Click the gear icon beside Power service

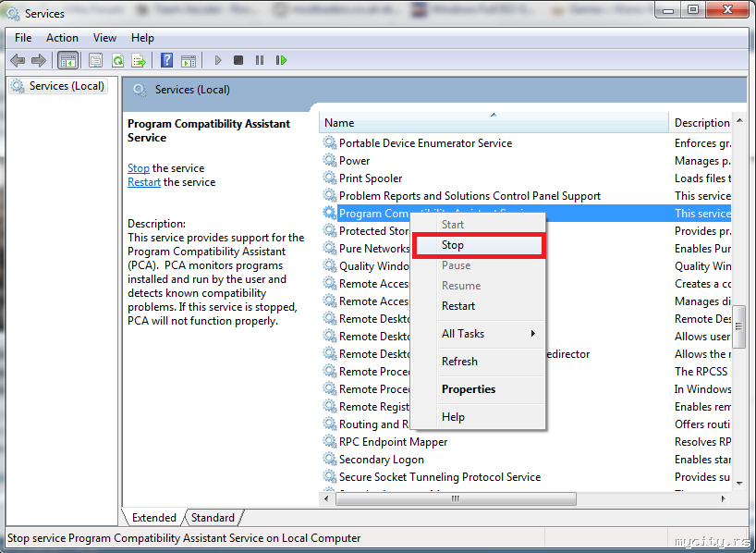coord(330,160)
